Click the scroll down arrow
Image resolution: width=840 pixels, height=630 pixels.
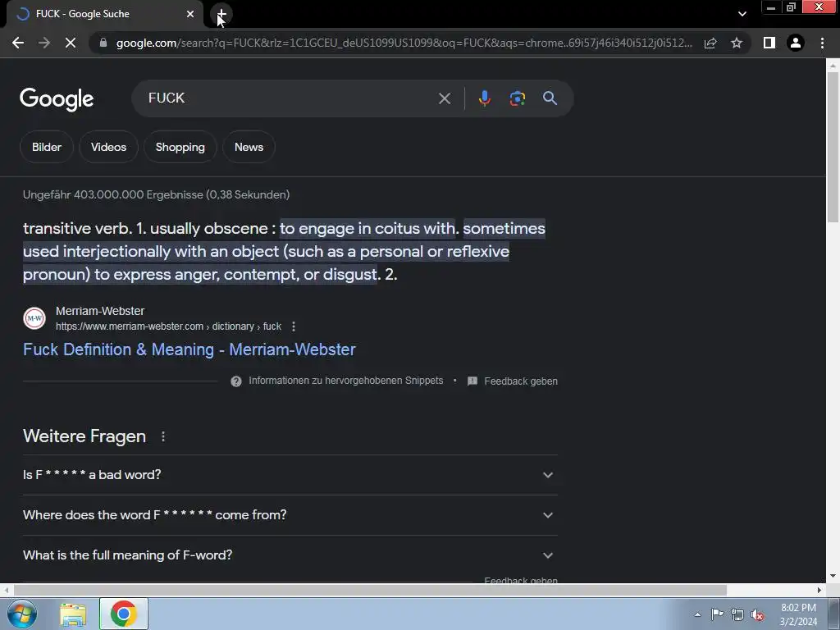coord(833,576)
